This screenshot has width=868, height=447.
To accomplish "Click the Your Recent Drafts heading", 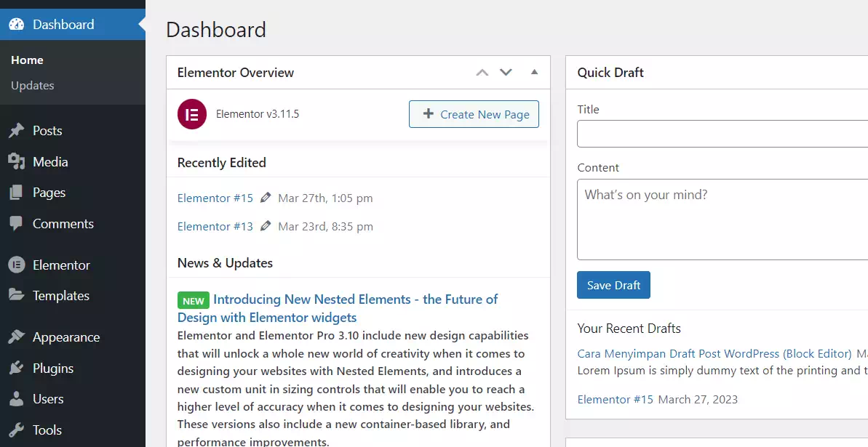I will (x=629, y=328).
